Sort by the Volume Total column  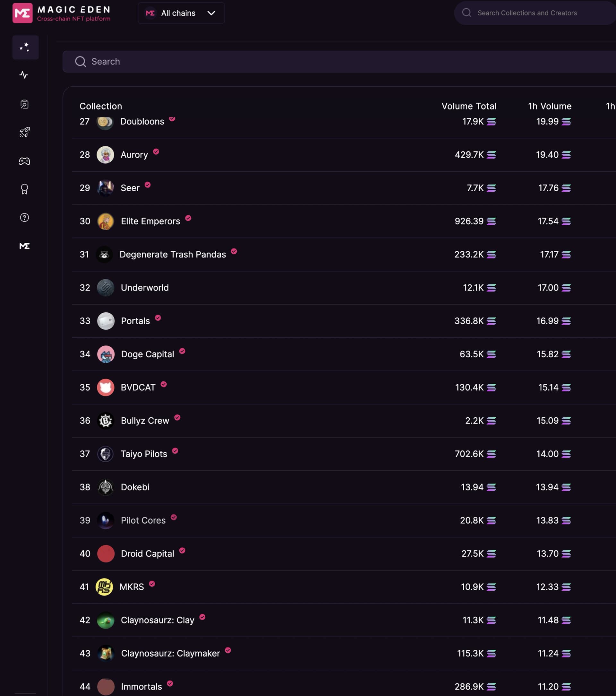(469, 106)
